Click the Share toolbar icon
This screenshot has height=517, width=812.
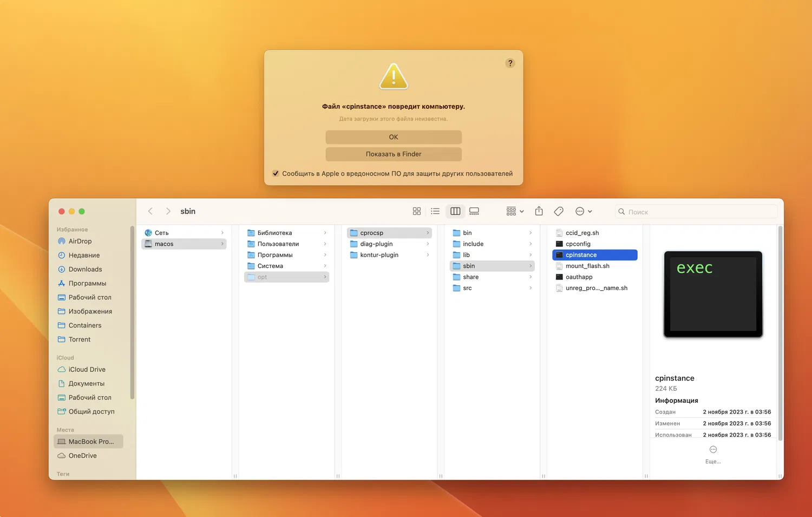click(539, 211)
